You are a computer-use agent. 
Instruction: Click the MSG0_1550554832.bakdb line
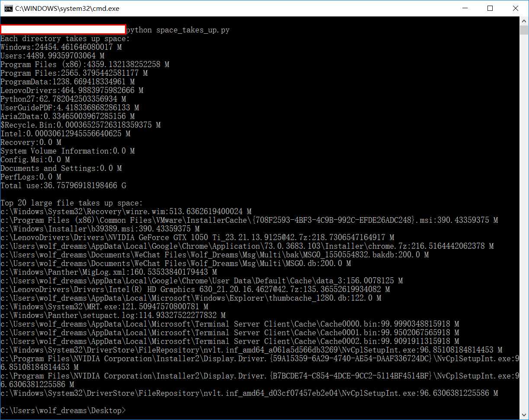215,255
